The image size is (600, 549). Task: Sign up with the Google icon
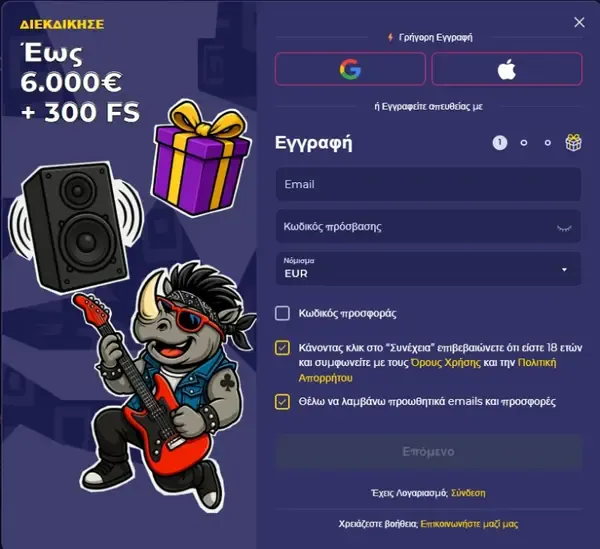(x=350, y=69)
